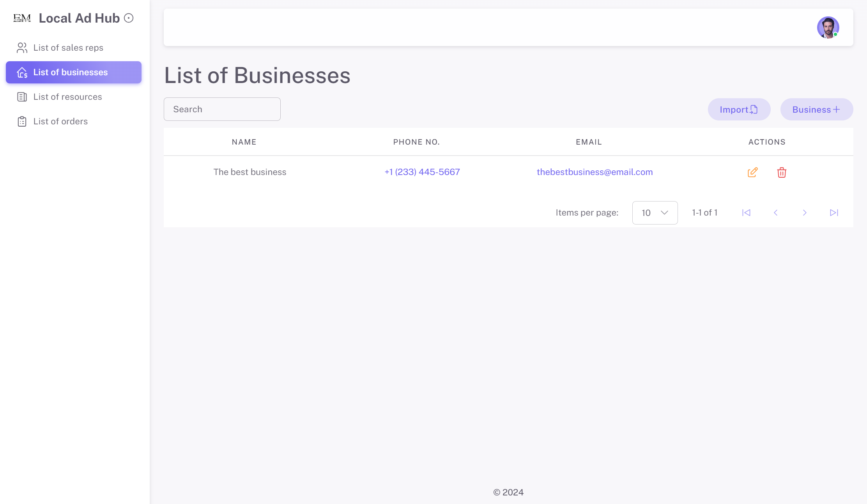Jump to first page icon

tap(746, 213)
